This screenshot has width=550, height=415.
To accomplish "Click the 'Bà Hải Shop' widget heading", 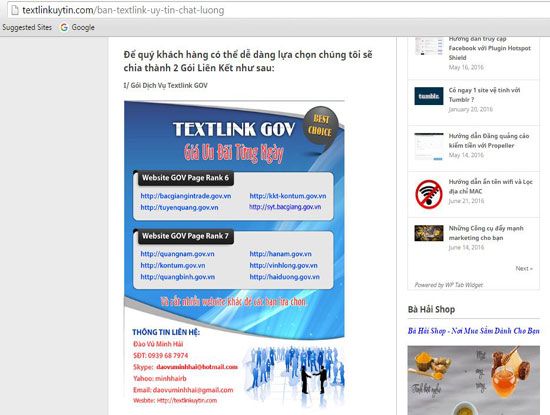I will tap(431, 309).
